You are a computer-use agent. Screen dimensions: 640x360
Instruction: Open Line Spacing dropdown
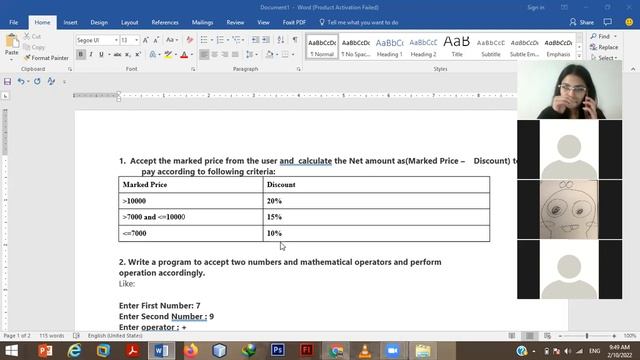tap(251, 54)
